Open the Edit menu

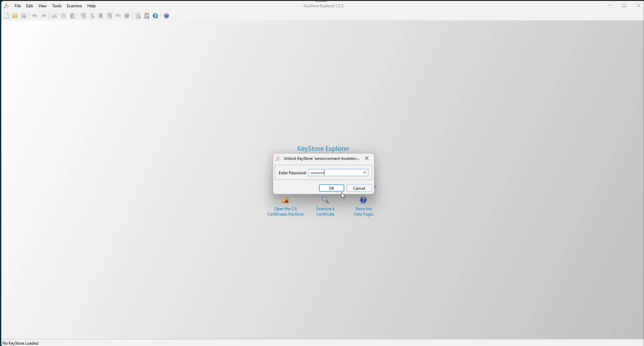click(29, 6)
